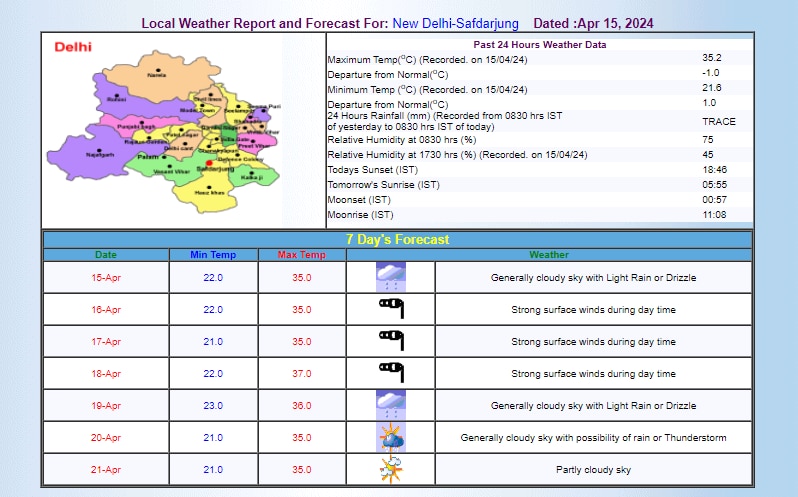This screenshot has height=497, width=798.
Task: Click the rain cloud icon for 15-Apr
Action: pos(391,277)
